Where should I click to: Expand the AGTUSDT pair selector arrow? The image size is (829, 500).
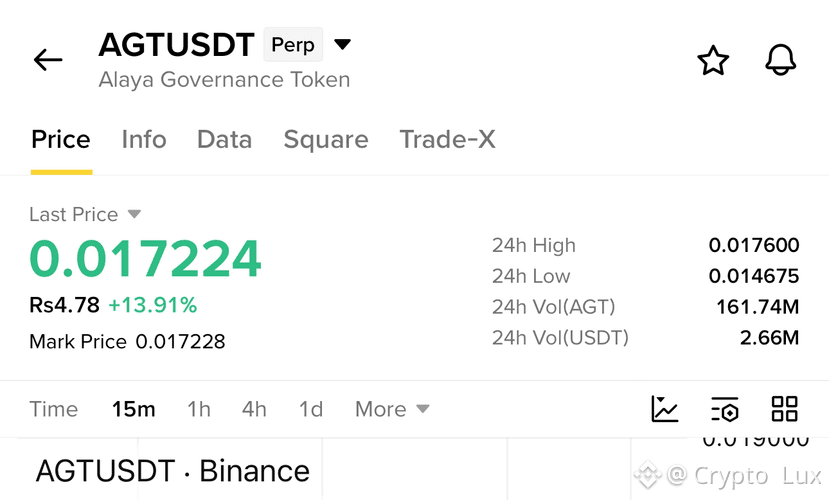point(343,44)
